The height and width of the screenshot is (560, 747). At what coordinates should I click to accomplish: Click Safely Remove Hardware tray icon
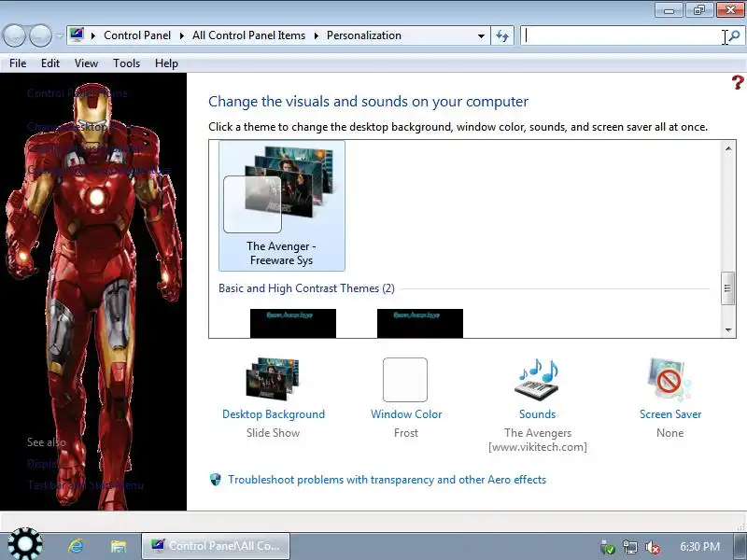coord(608,547)
